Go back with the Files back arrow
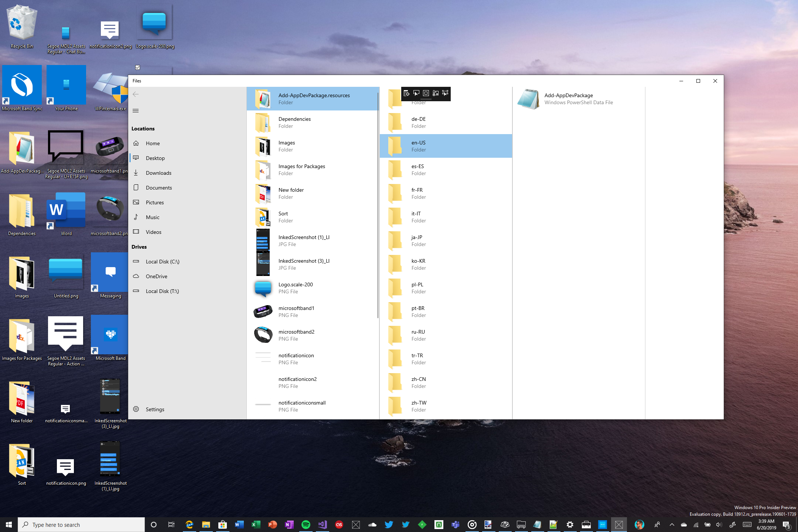The height and width of the screenshot is (532, 798). click(136, 94)
